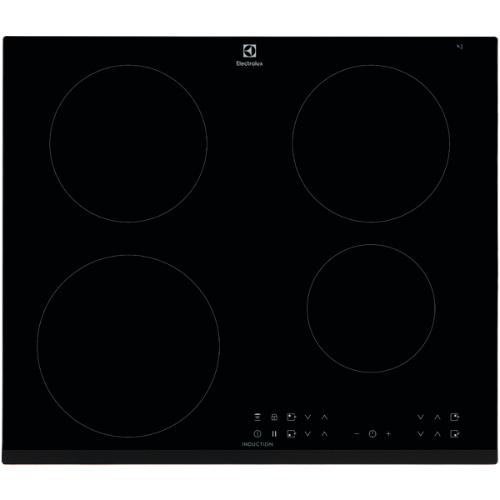Image resolution: width=500 pixels, height=500 pixels.
Task: Tap the timer clock symbol
Action: point(372,434)
